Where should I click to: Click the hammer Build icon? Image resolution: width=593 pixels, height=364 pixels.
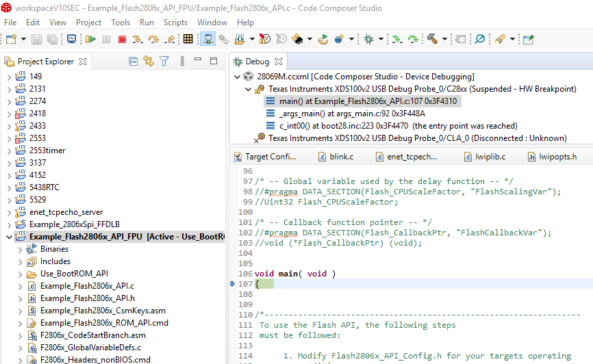pyautogui.click(x=432, y=39)
